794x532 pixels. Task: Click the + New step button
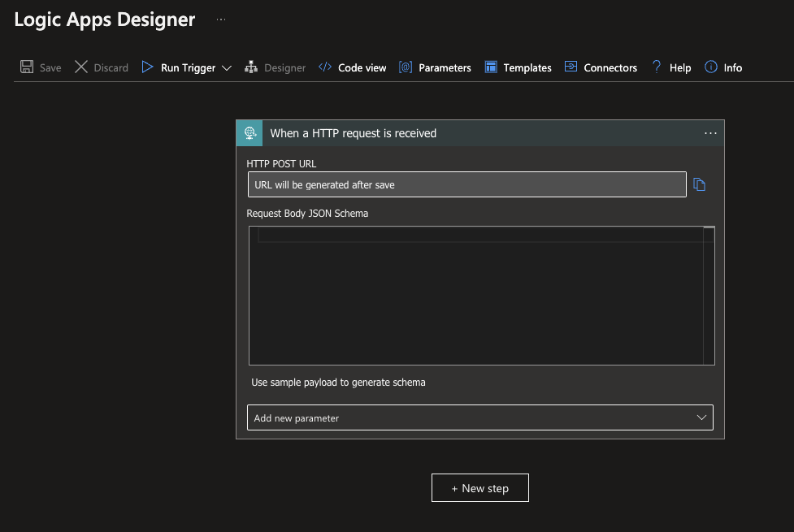click(x=480, y=488)
